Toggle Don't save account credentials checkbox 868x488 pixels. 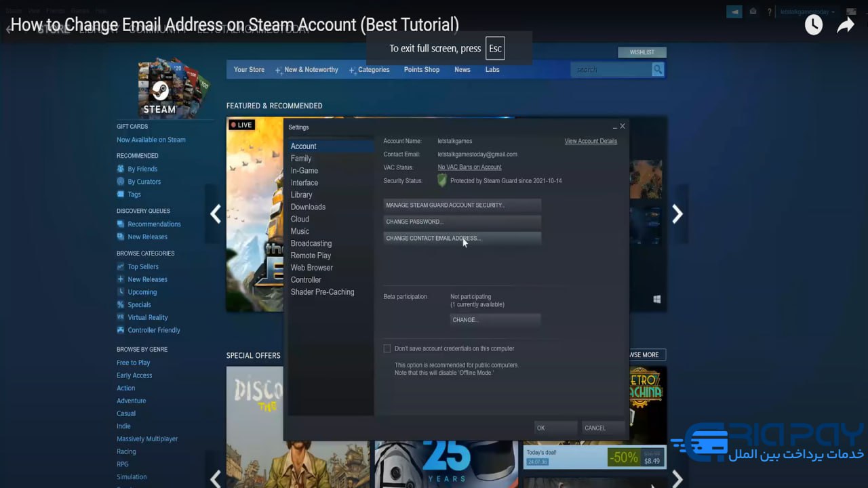point(387,348)
